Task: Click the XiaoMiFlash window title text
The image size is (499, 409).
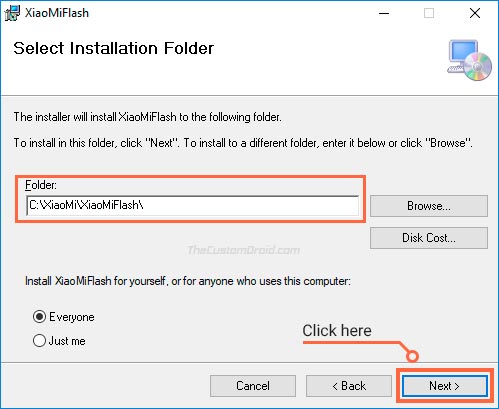Action: [57, 13]
